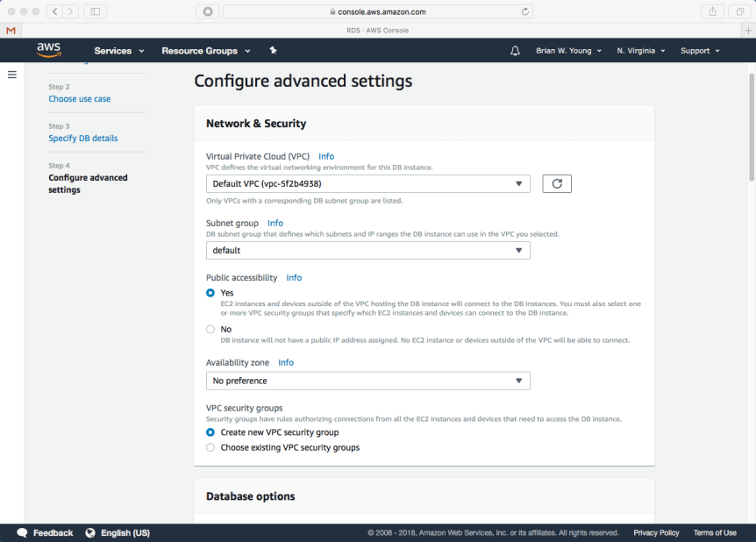Select No for Public accessibility
This screenshot has height=542, width=756.
click(x=210, y=330)
